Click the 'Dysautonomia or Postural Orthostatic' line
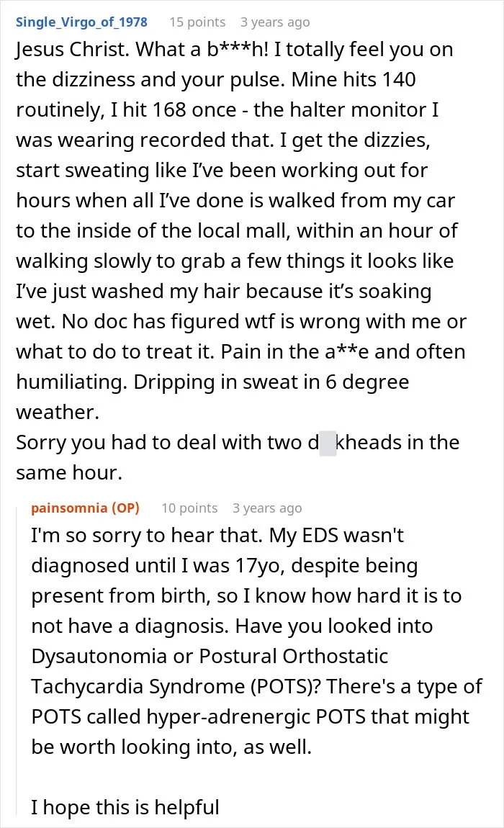 (210, 657)
